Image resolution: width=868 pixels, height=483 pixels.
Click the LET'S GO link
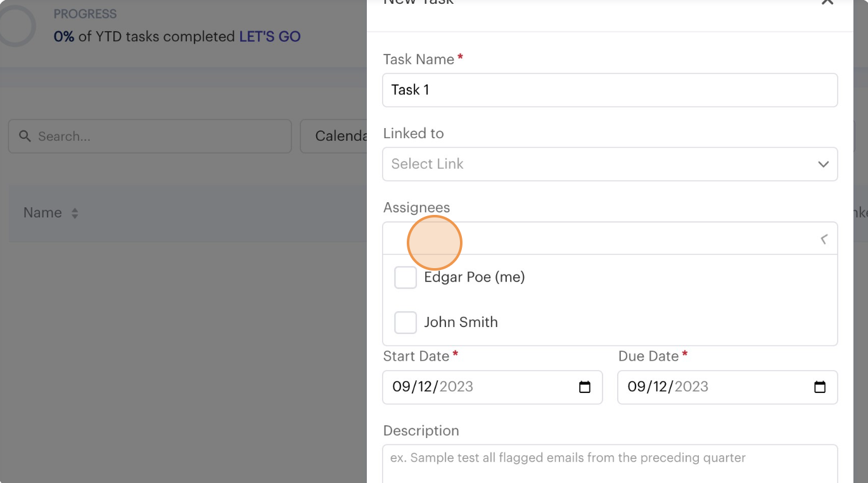[x=270, y=37]
